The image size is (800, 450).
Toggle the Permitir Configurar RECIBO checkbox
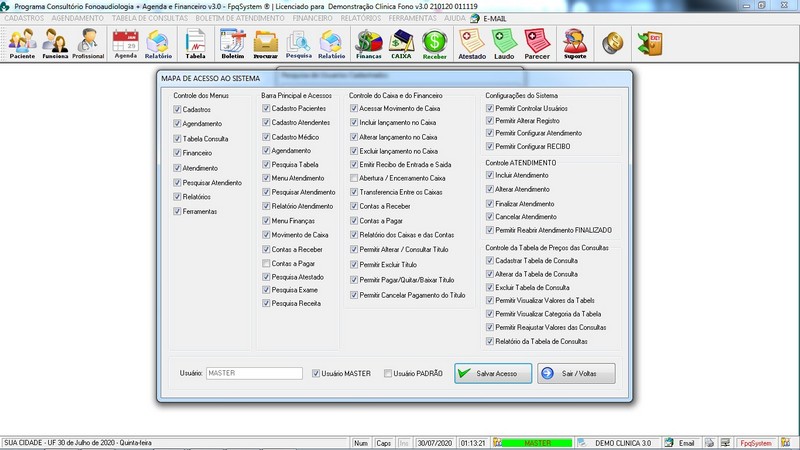pos(490,146)
